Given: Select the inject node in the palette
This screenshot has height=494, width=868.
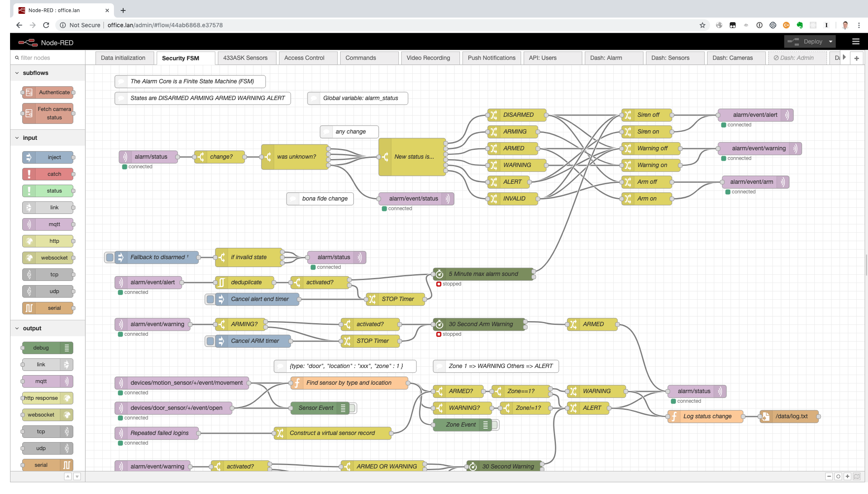Looking at the screenshot, I should [x=48, y=157].
